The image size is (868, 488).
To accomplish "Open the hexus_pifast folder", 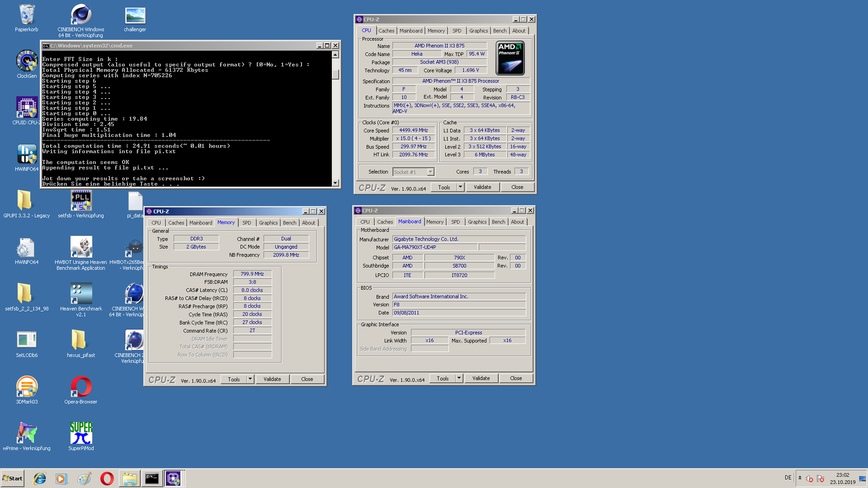I will point(81,343).
